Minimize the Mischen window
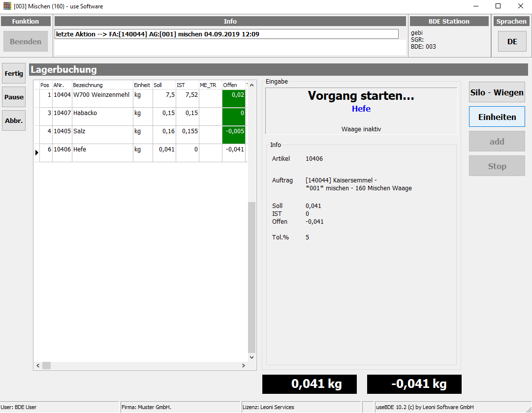Screen dimensions: 532x413 tap(476, 6)
